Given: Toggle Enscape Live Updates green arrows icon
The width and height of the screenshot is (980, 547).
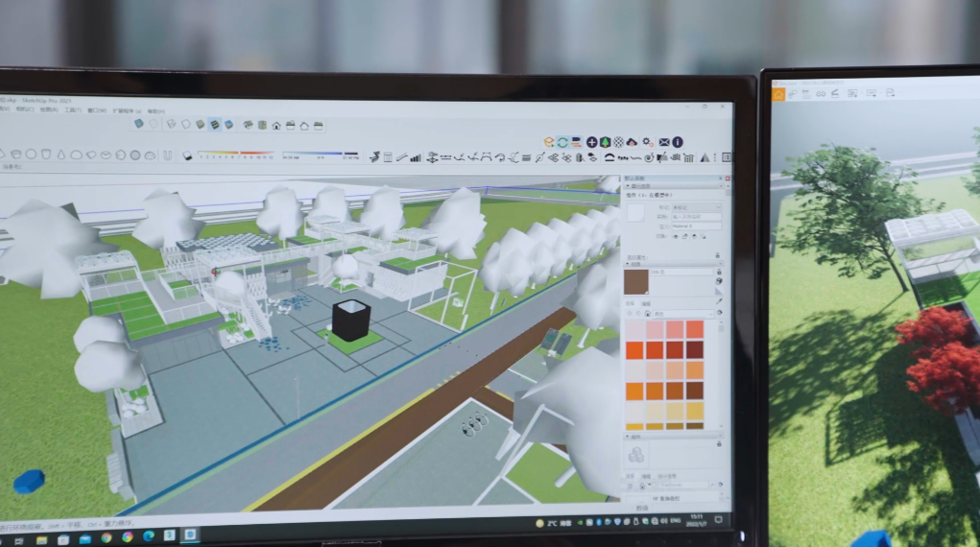Looking at the screenshot, I should coord(562,142).
